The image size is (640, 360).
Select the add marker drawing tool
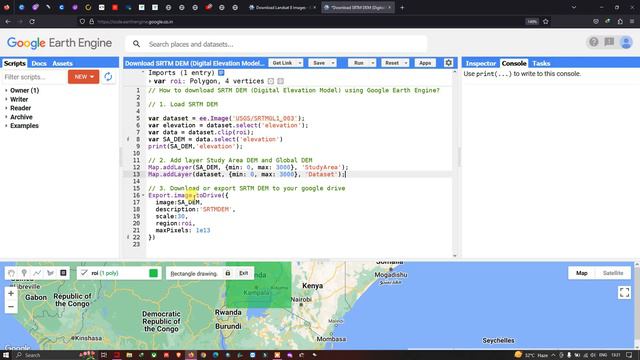(x=24, y=273)
